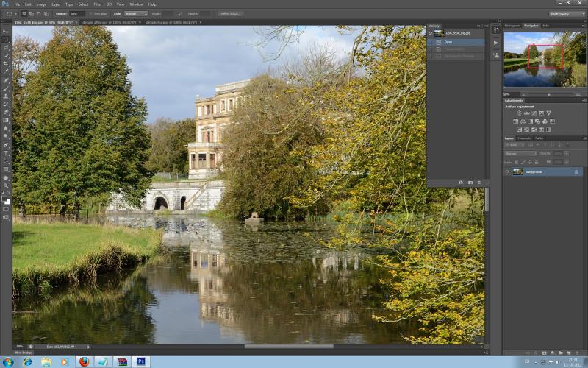This screenshot has width=588, height=368.
Task: Select the Gradient tool
Action: tap(6, 121)
